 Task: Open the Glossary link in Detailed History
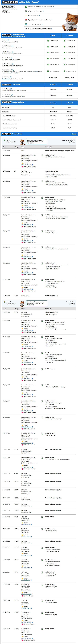[74, 134]
